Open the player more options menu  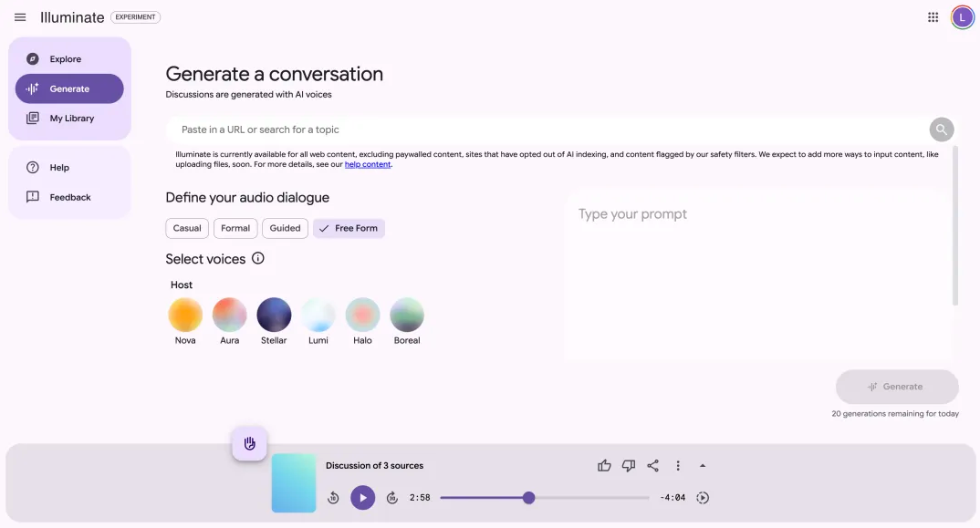677,465
